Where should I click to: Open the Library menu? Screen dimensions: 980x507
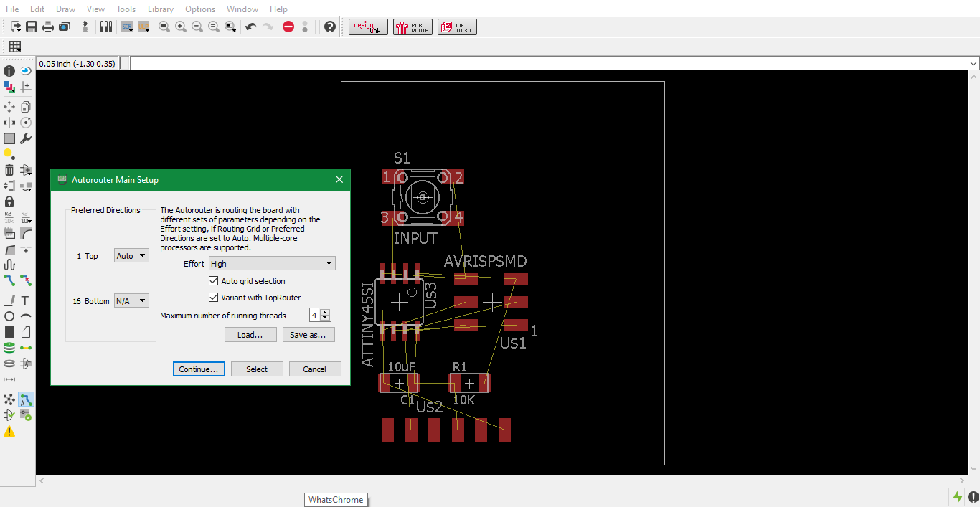tap(160, 9)
